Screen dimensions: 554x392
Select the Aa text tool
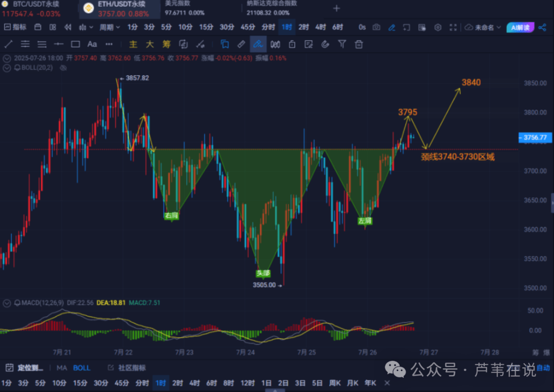(x=92, y=44)
